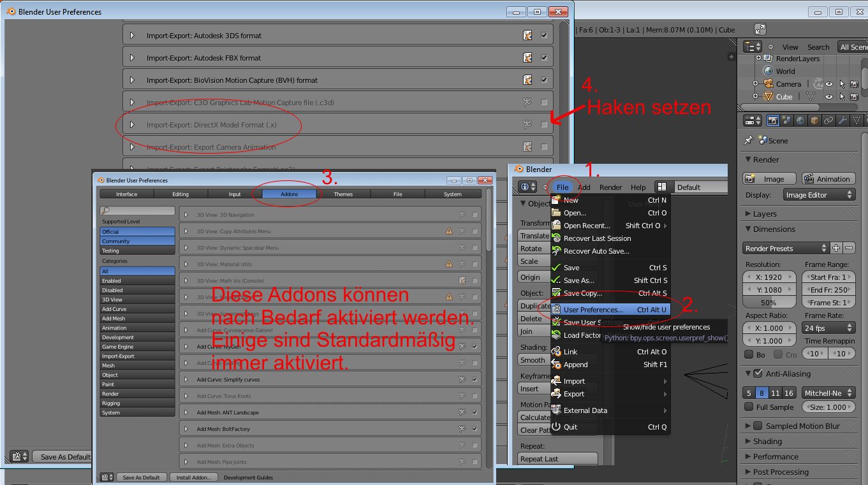Viewport: 868px width, 485px height.
Task: Click the Repeat Last button
Action: click(558, 459)
